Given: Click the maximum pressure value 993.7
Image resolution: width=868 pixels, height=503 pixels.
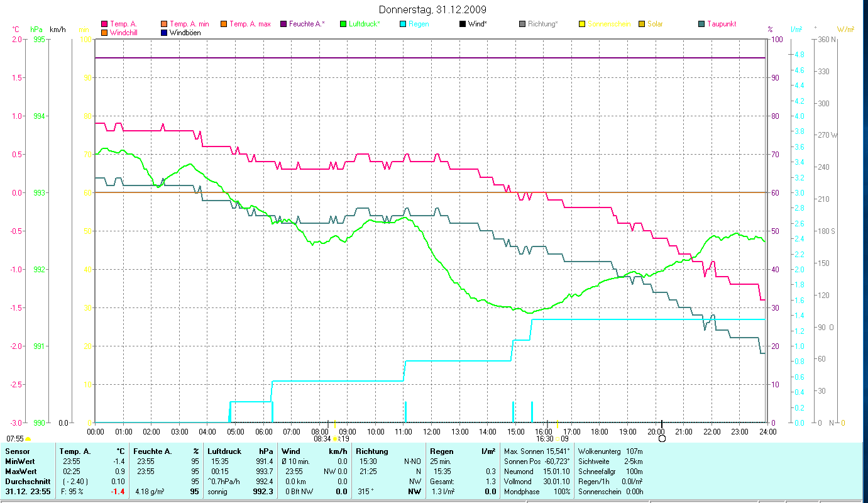Looking at the screenshot, I should (264, 472).
